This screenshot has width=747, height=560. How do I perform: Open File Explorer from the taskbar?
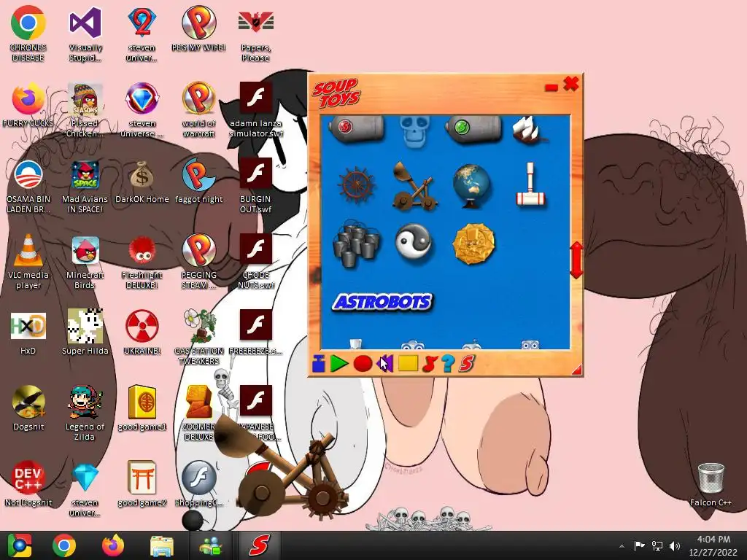[x=162, y=545]
